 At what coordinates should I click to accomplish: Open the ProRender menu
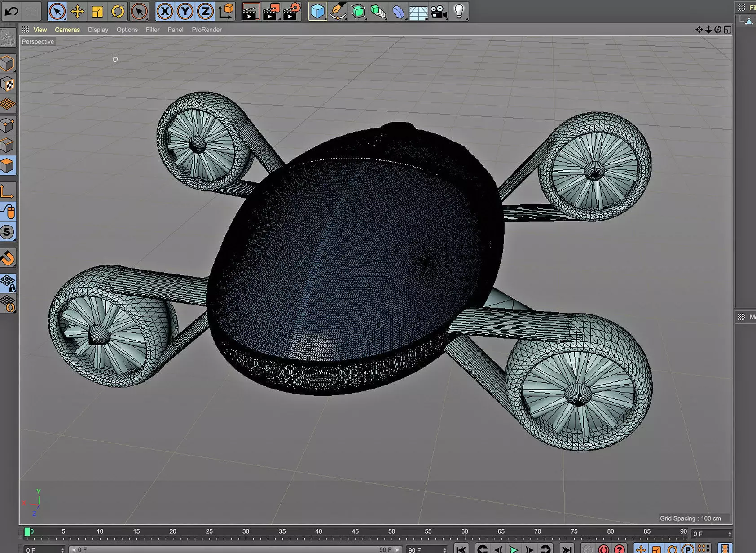point(207,30)
